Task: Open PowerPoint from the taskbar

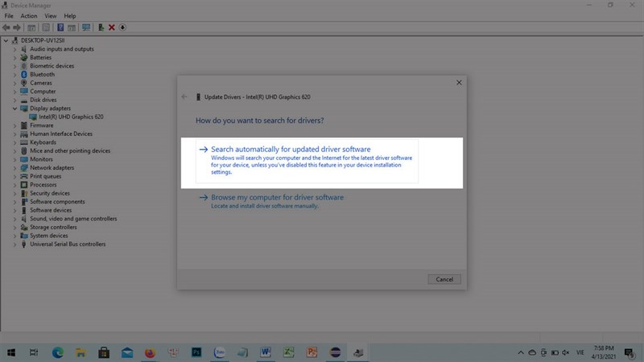Action: click(312, 352)
